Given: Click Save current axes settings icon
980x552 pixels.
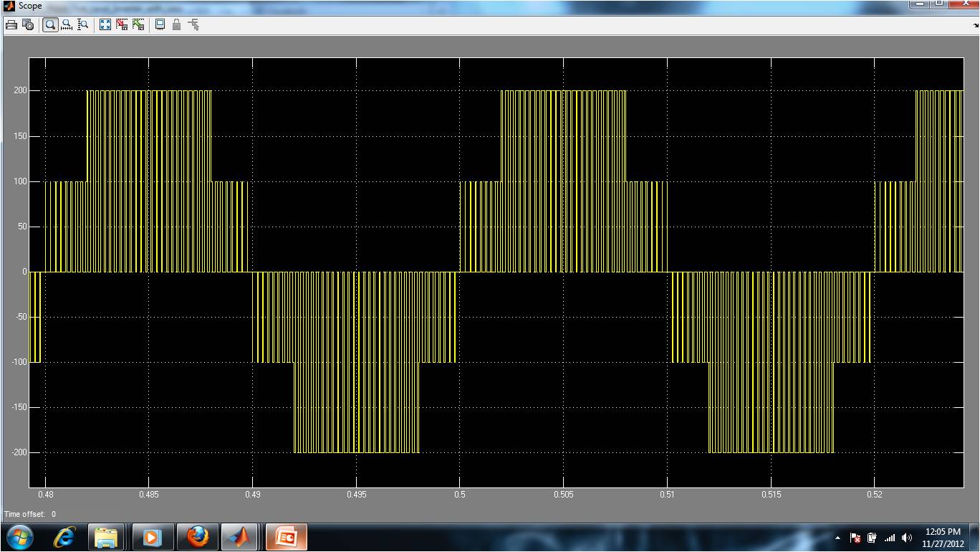Looking at the screenshot, I should (x=122, y=24).
